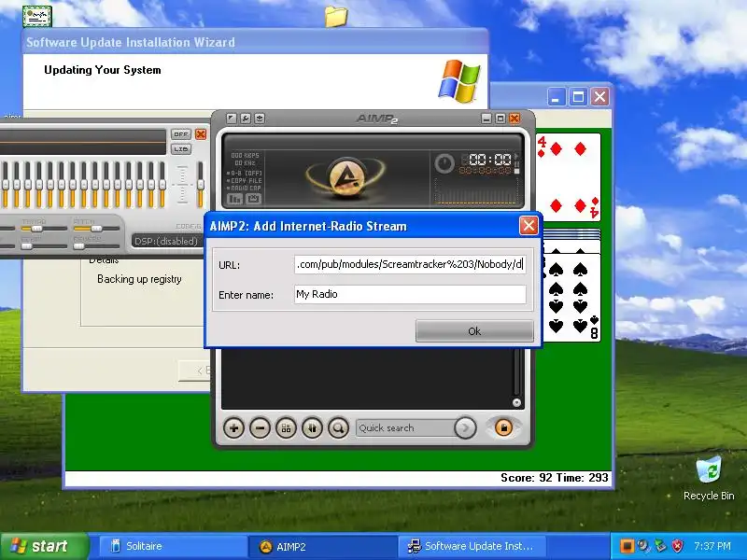
Task: Close the Add Internet-Radio Stream dialog
Action: pos(529,226)
